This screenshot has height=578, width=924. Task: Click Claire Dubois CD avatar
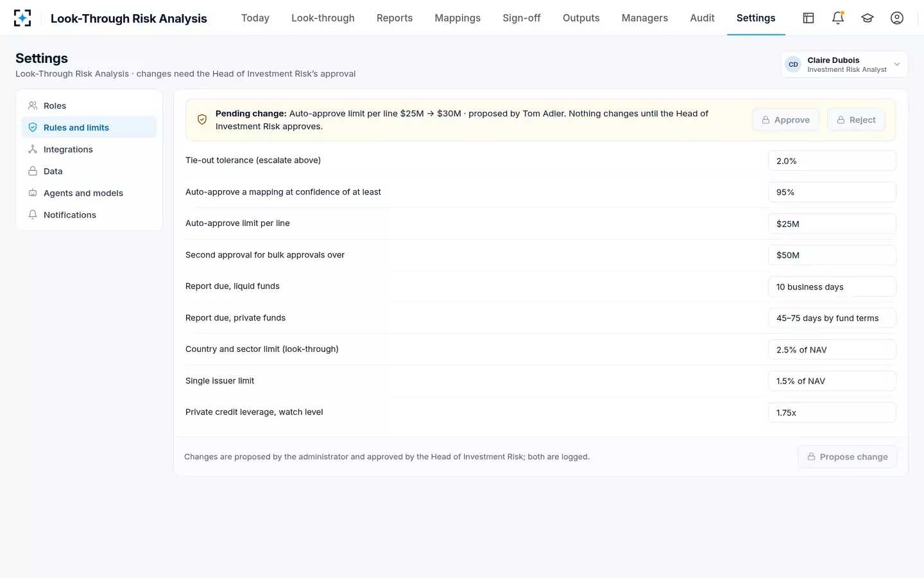tap(794, 64)
